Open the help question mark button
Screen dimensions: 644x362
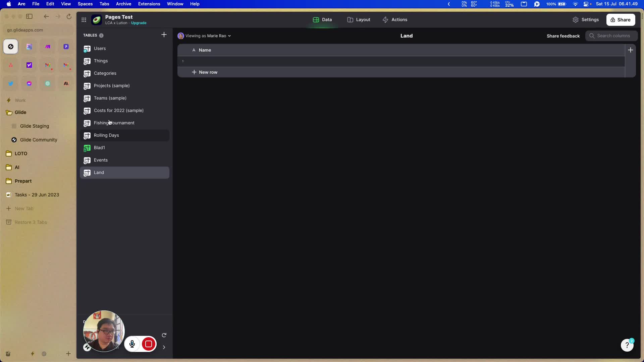coord(627,345)
